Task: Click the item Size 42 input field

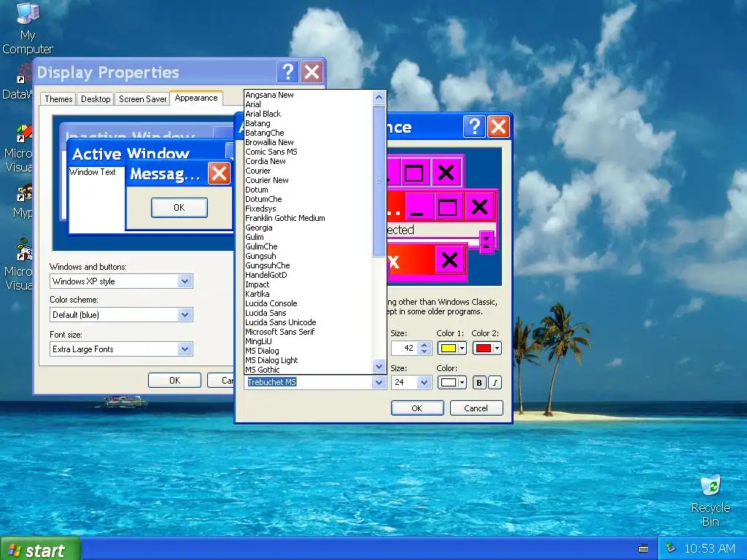Action: (x=404, y=348)
